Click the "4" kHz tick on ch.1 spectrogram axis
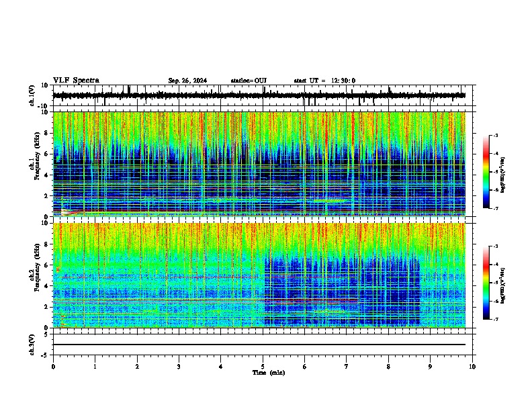532x411 pixels. click(47, 175)
